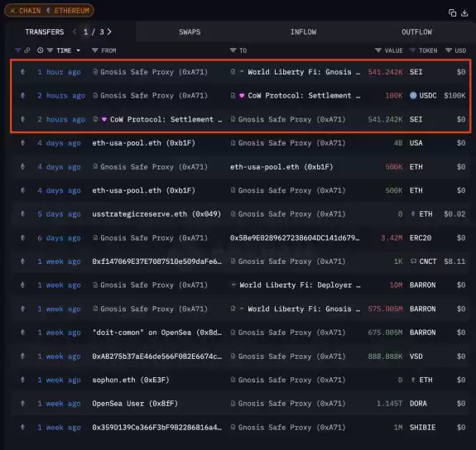Open sophon.eth (0xE3F) sender
This screenshot has width=476, height=450.
coord(131,380)
